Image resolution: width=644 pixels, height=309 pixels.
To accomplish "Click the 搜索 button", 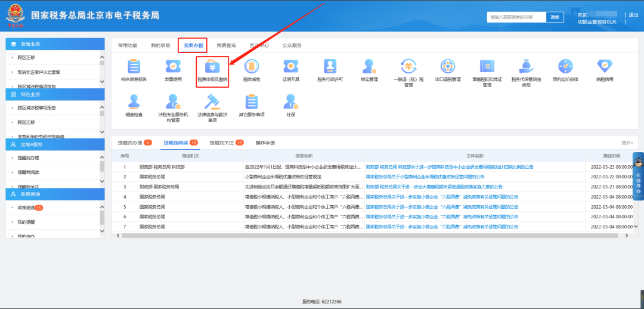I will [x=555, y=17].
